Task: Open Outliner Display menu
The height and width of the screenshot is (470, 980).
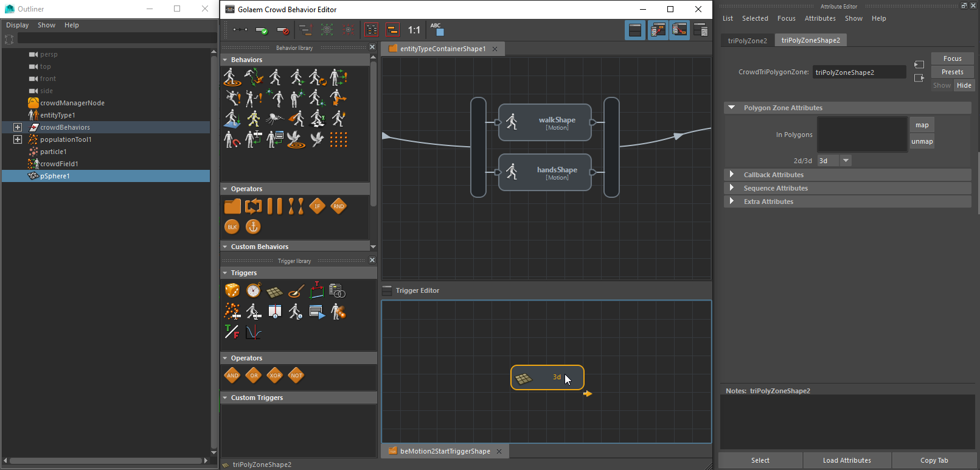Action: [x=18, y=25]
